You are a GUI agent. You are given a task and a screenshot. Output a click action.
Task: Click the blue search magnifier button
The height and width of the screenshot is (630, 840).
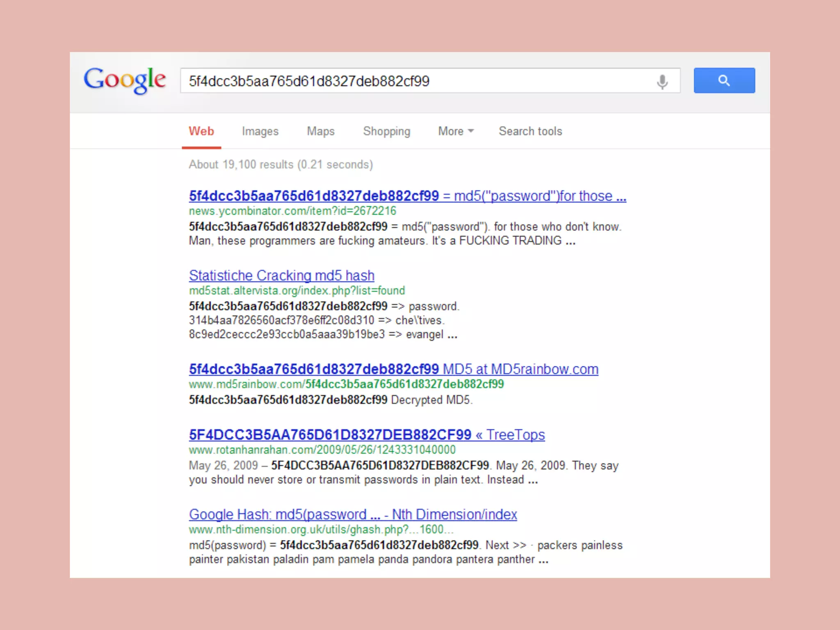(x=724, y=80)
